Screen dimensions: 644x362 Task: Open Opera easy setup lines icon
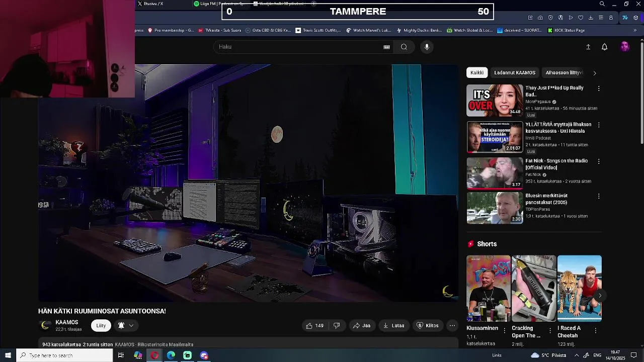[x=601, y=18]
